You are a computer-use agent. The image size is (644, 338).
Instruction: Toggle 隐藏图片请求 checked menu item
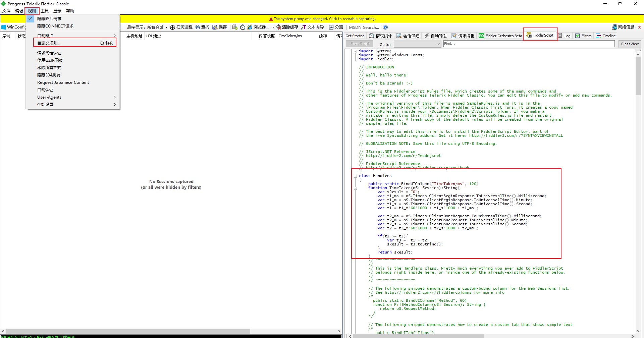pos(73,19)
